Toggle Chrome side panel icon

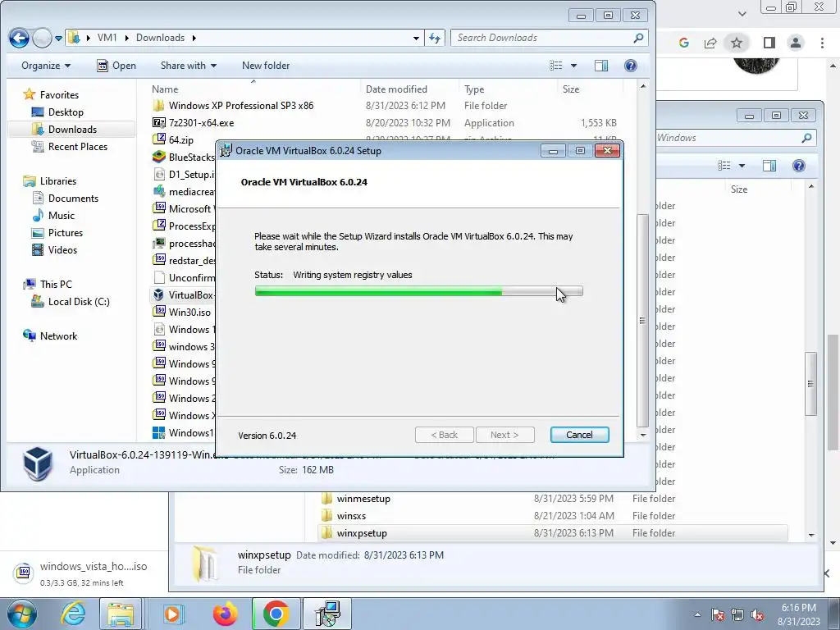click(x=769, y=43)
